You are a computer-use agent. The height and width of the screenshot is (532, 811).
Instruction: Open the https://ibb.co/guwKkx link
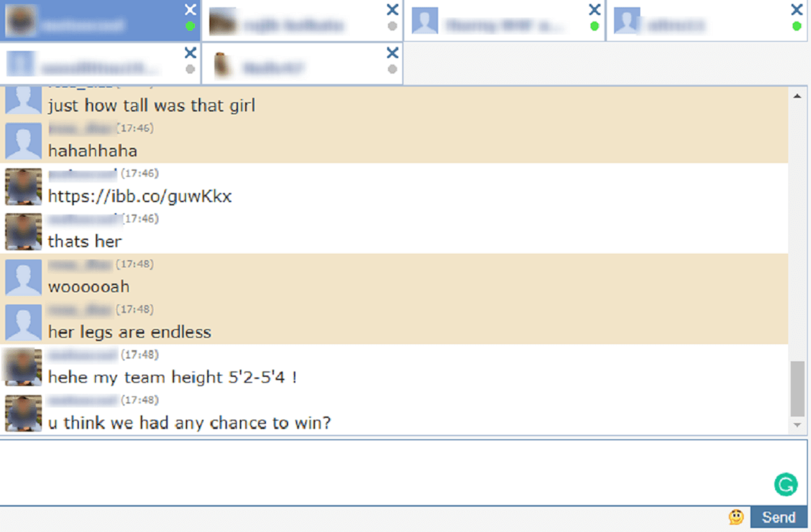click(140, 196)
